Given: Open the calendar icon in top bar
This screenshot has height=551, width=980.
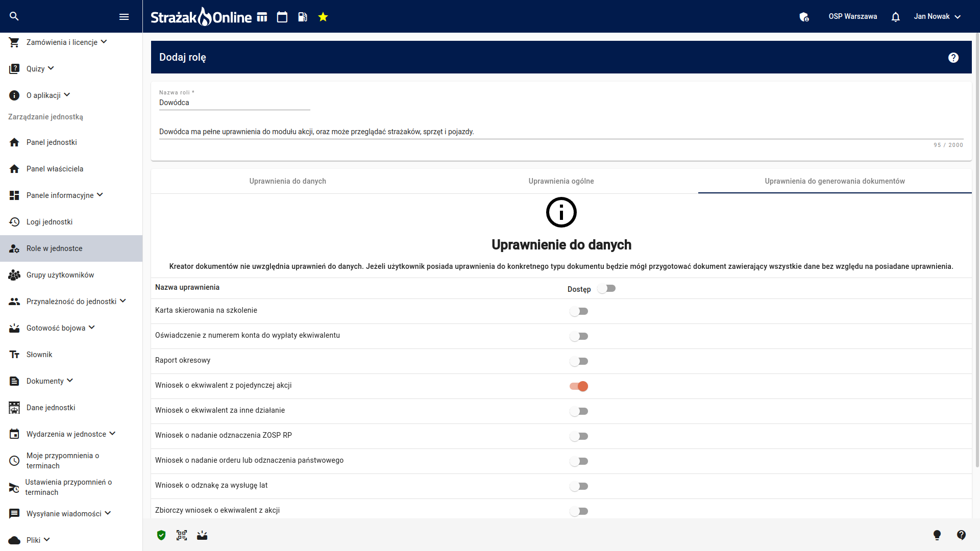Looking at the screenshot, I should tap(282, 17).
